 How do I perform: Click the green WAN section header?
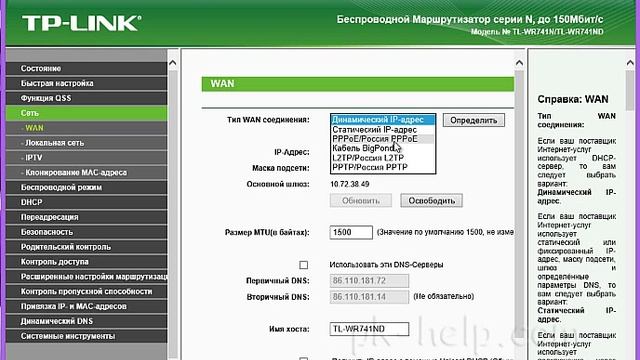(358, 84)
